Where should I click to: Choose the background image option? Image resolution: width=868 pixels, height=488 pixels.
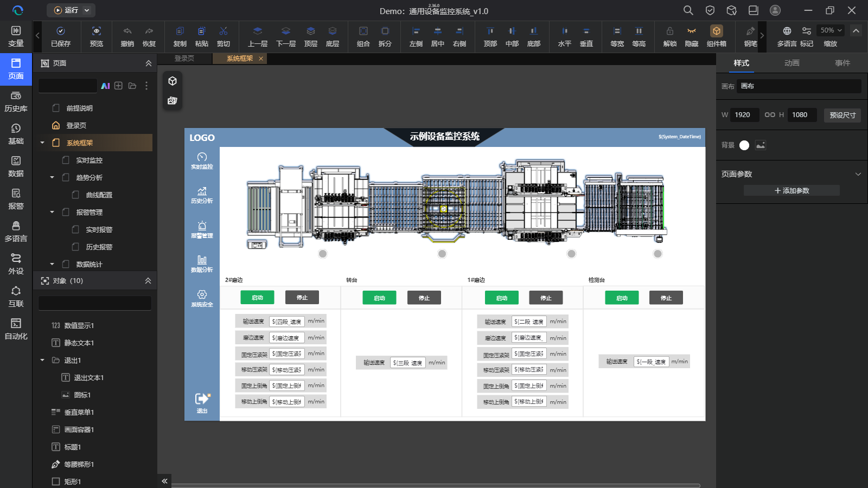[761, 145]
